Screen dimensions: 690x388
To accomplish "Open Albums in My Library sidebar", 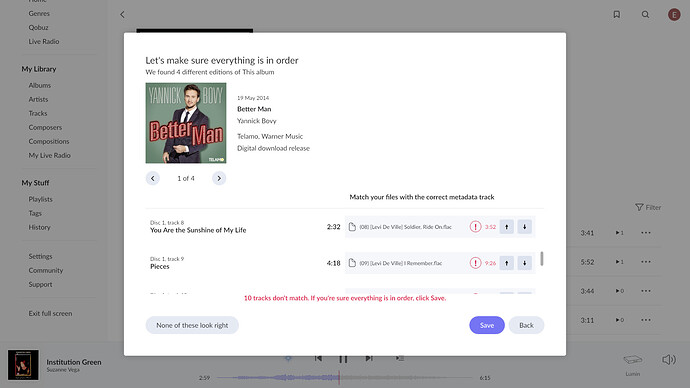I will 40,85.
